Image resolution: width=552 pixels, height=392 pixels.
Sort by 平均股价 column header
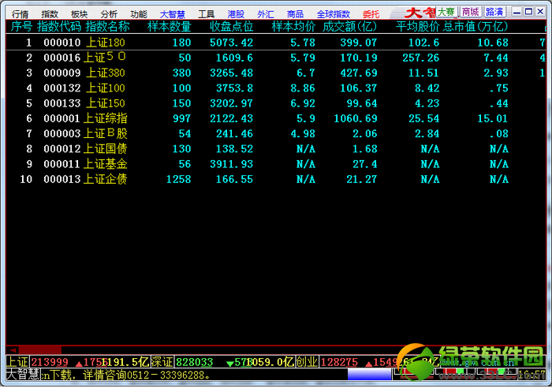click(x=417, y=26)
